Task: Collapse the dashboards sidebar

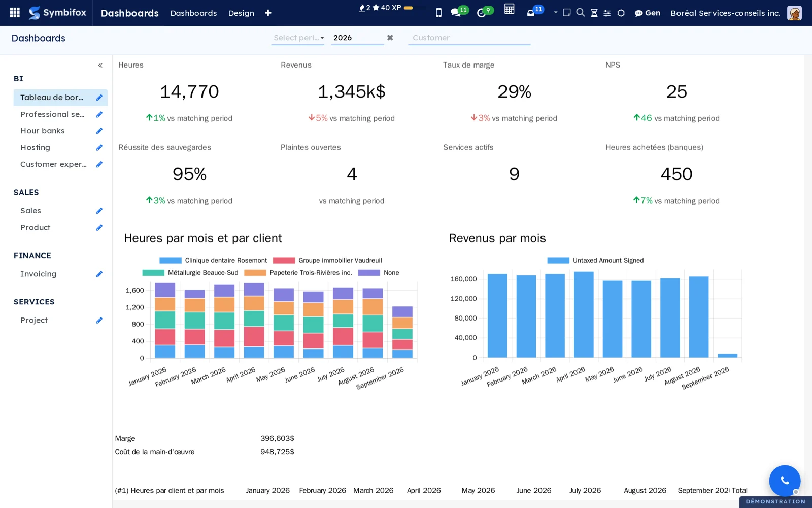Action: pos(100,65)
